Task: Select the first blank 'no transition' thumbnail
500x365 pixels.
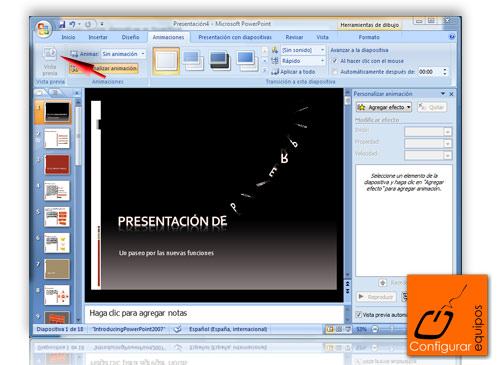Action: (x=166, y=61)
